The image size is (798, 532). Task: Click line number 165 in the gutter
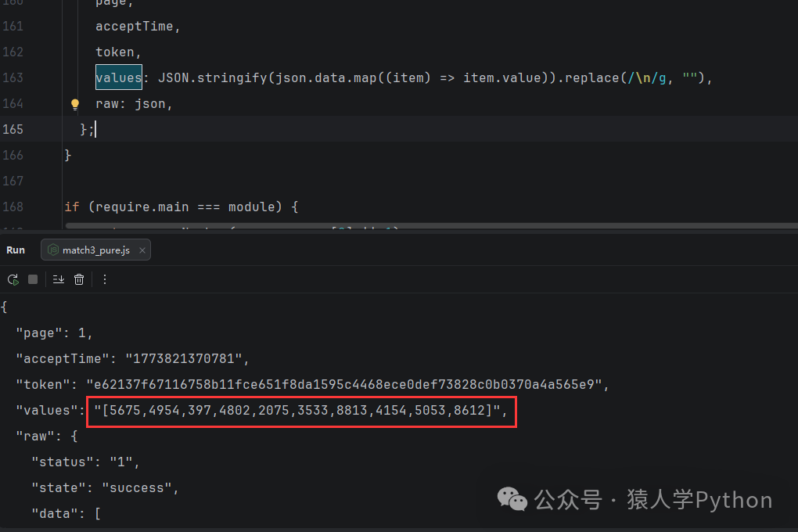[13, 129]
